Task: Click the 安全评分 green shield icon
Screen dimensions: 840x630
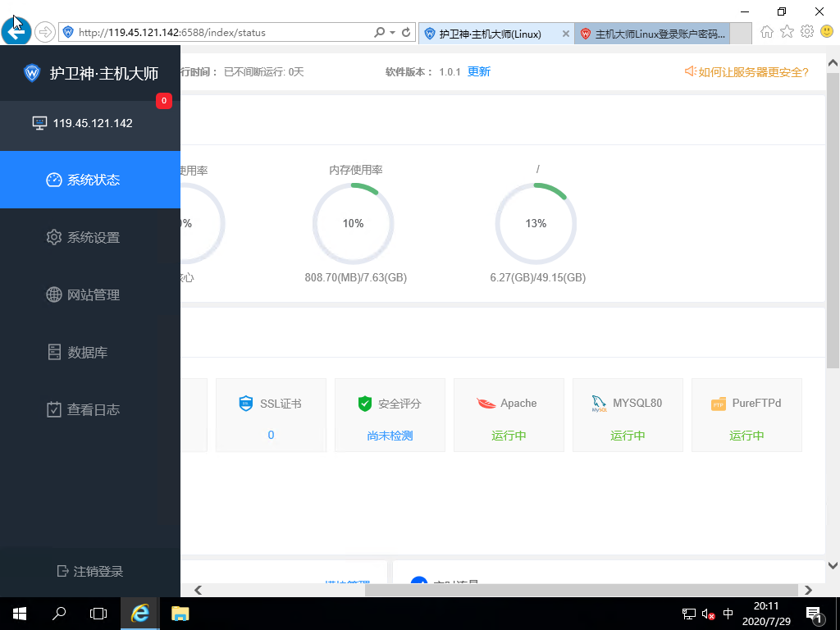Action: click(365, 404)
